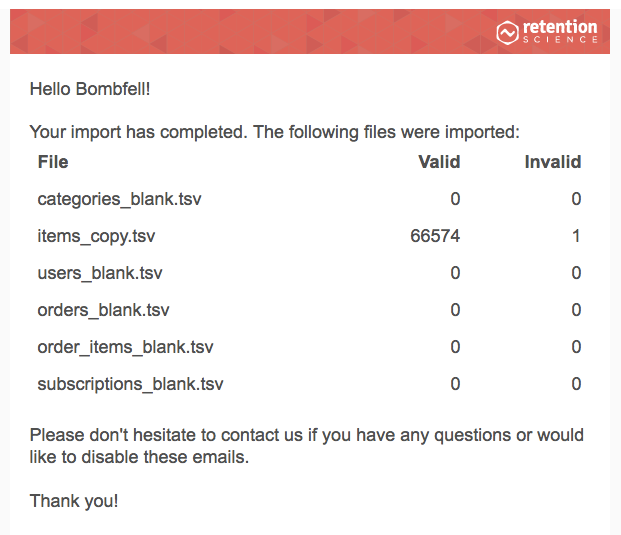Viewport: 621px width, 535px height.
Task: Click the Invalid column header
Action: click(553, 162)
